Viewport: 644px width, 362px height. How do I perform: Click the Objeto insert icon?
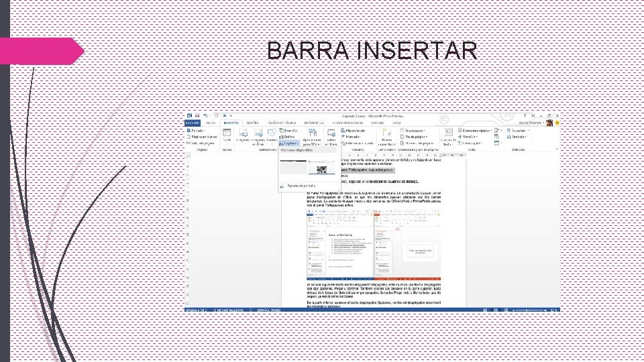[x=497, y=143]
